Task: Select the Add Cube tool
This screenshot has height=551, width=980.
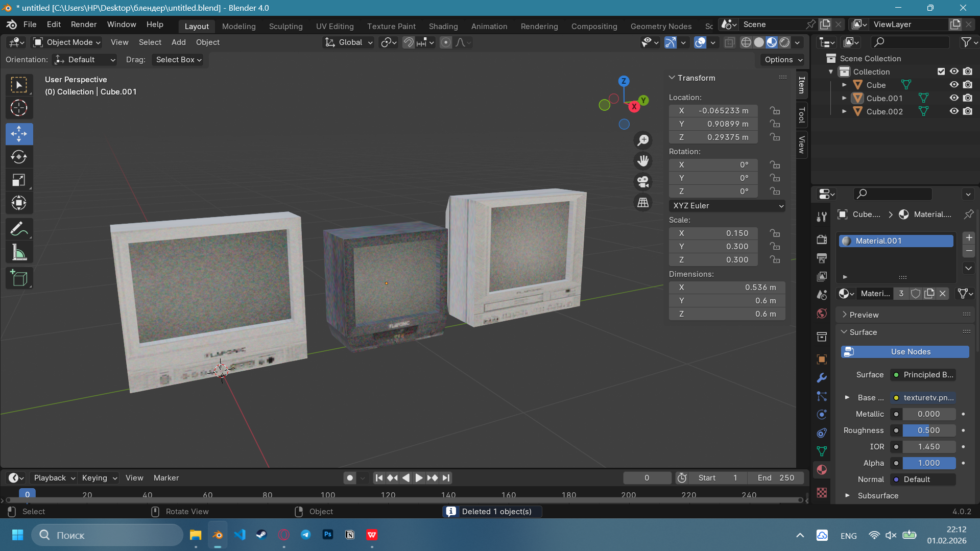Action: (x=19, y=278)
